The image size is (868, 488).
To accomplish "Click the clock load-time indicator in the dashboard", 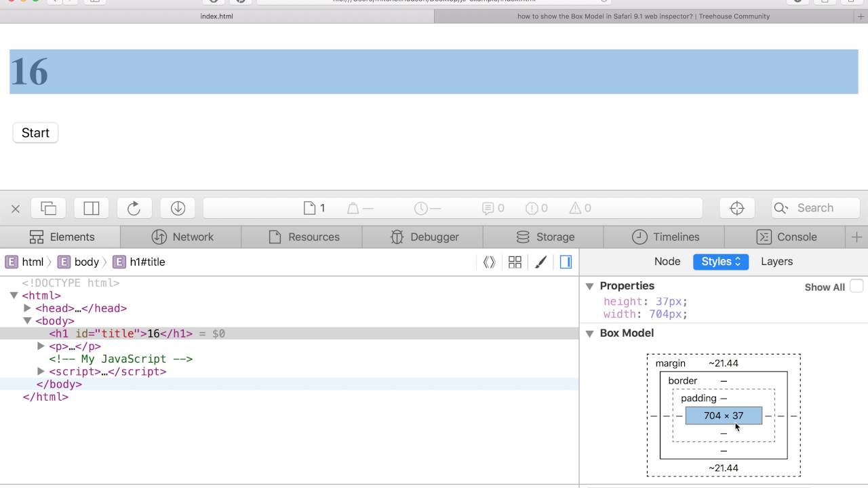I will coord(421,208).
